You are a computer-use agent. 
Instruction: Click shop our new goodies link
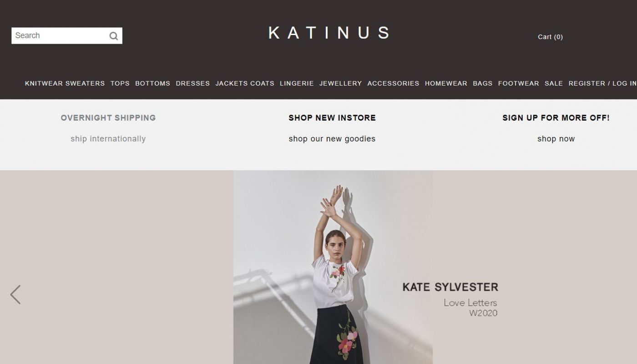(x=332, y=139)
